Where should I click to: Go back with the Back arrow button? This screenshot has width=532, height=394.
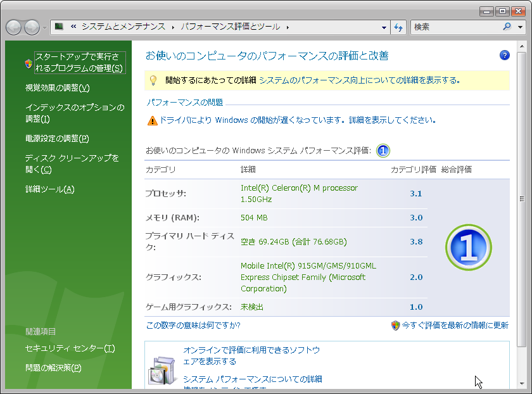tap(13, 27)
